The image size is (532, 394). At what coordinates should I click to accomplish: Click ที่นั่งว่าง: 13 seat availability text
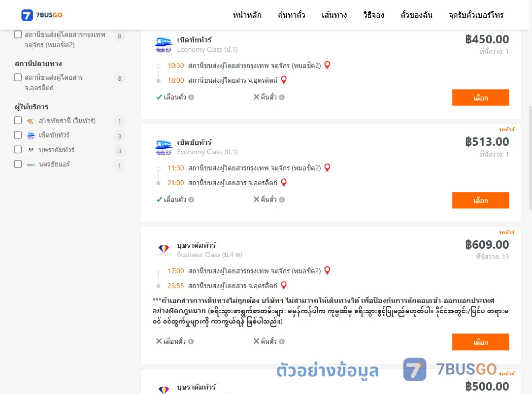tap(492, 257)
